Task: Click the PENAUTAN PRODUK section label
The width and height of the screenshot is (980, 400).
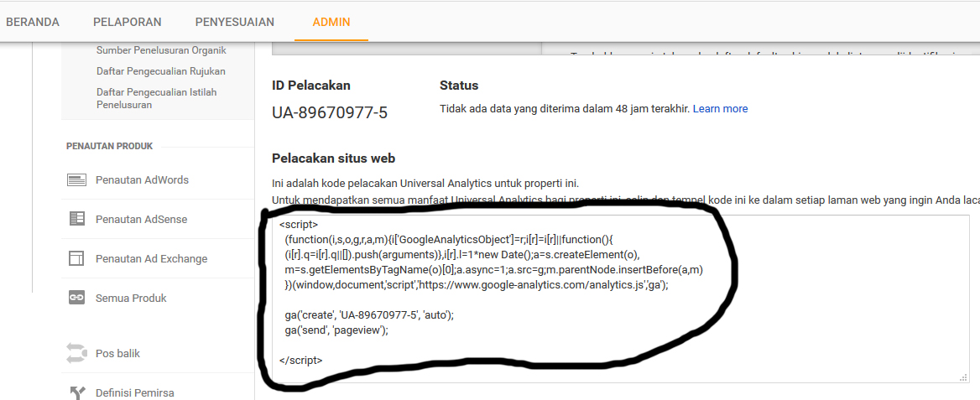Action: coord(109,146)
